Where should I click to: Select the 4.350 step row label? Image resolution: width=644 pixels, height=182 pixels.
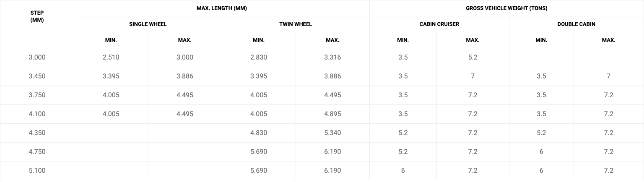click(37, 133)
